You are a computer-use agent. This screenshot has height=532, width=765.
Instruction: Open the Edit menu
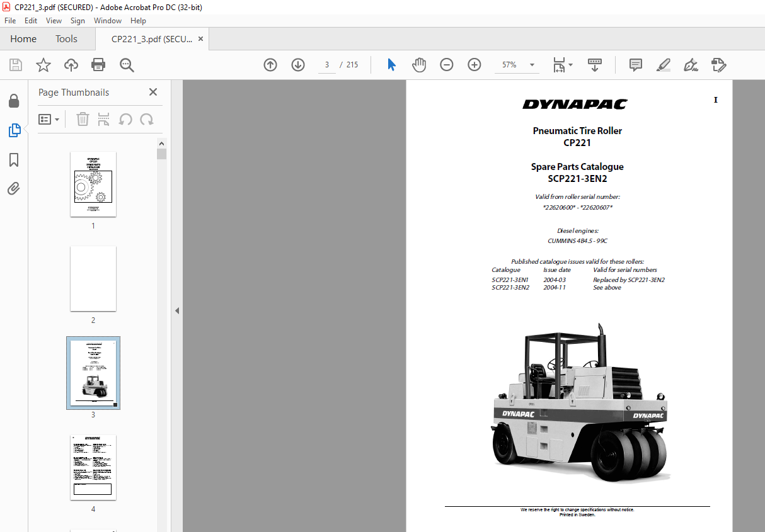31,21
